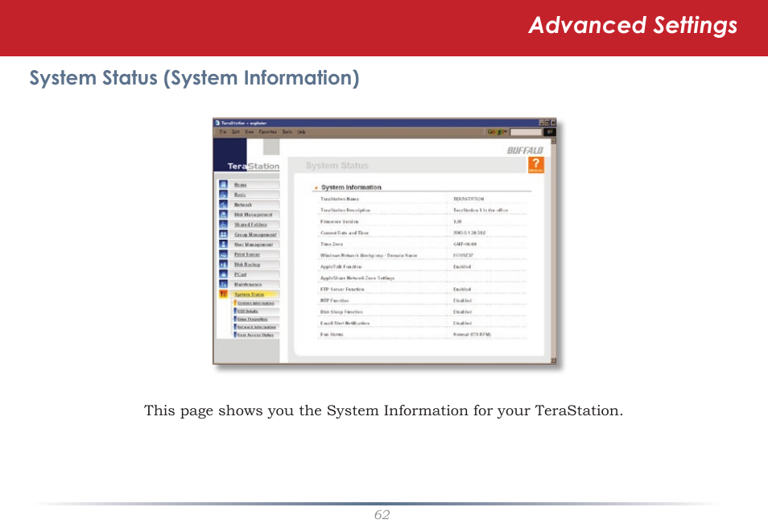Click the Disk Sleep Function row label
Image resolution: width=768 pixels, height=532 pixels.
coord(341,311)
